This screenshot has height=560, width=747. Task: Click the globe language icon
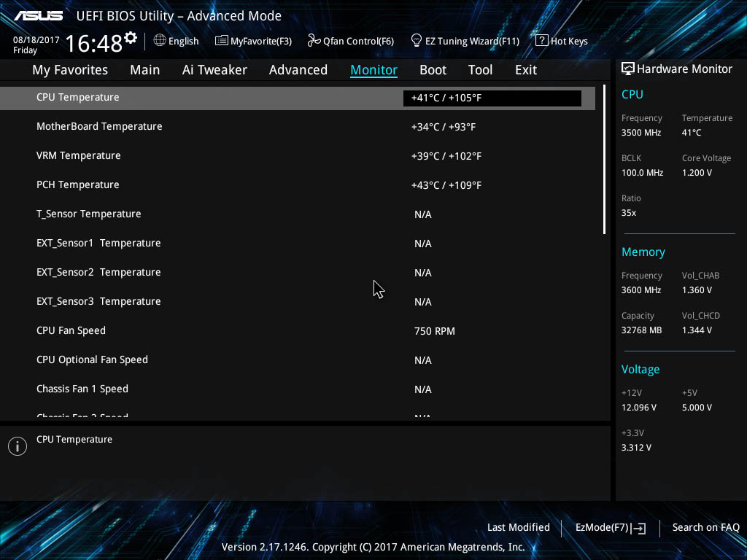point(160,41)
